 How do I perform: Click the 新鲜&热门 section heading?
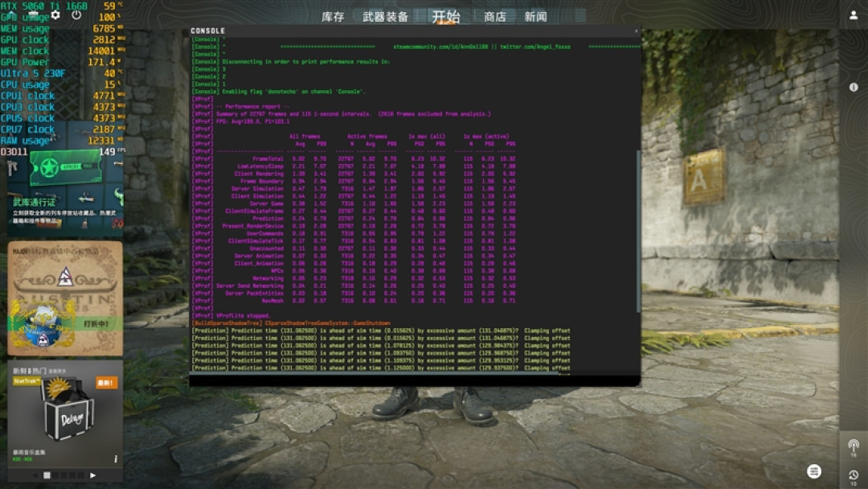tap(30, 371)
